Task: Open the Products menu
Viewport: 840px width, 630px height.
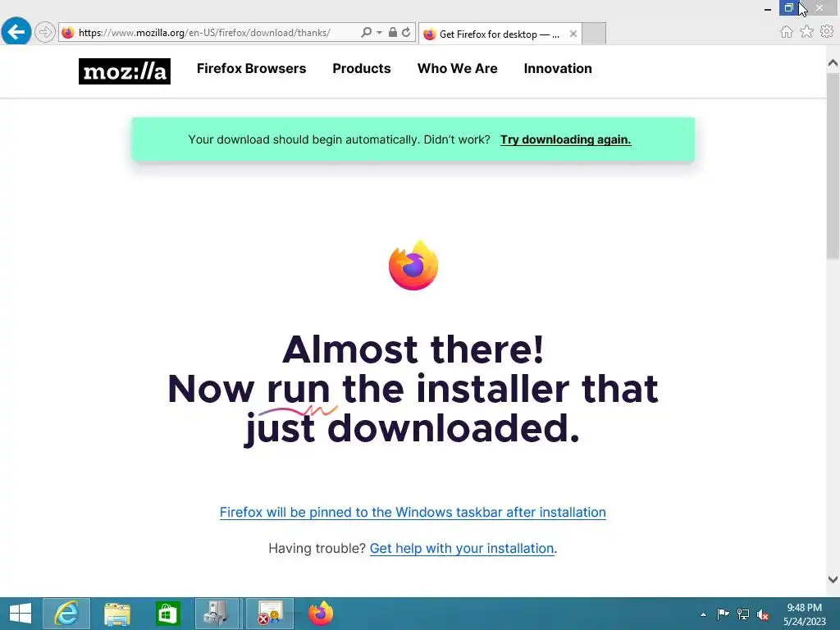Action: [x=362, y=69]
